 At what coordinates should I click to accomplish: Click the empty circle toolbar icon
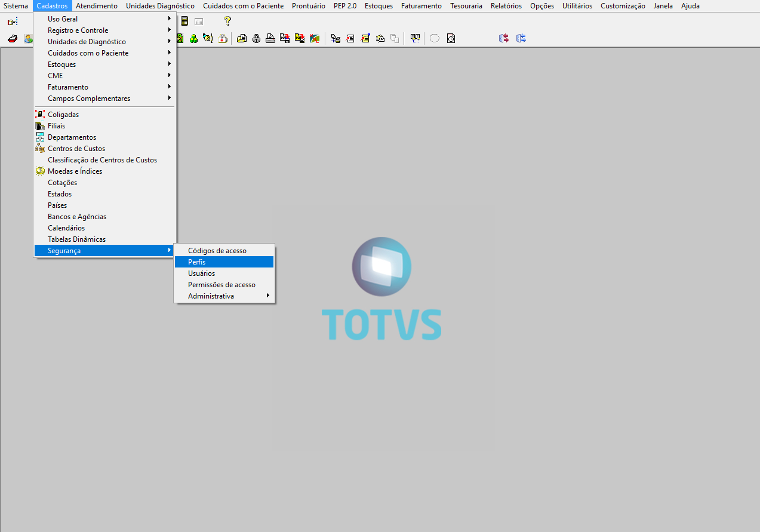pyautogui.click(x=435, y=38)
